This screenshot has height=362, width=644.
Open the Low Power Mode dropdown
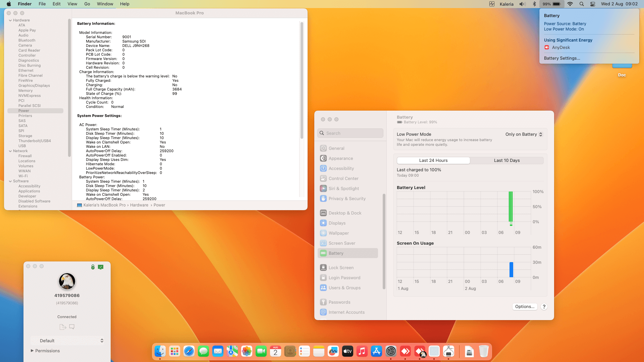coord(524,134)
